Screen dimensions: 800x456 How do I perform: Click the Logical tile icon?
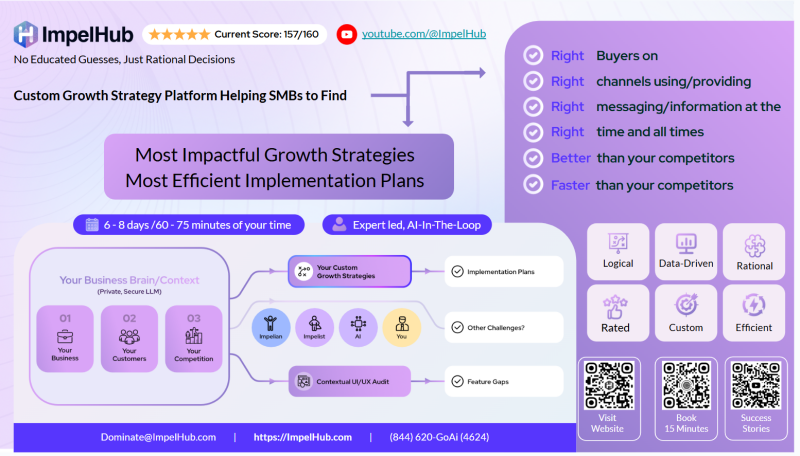(x=618, y=243)
